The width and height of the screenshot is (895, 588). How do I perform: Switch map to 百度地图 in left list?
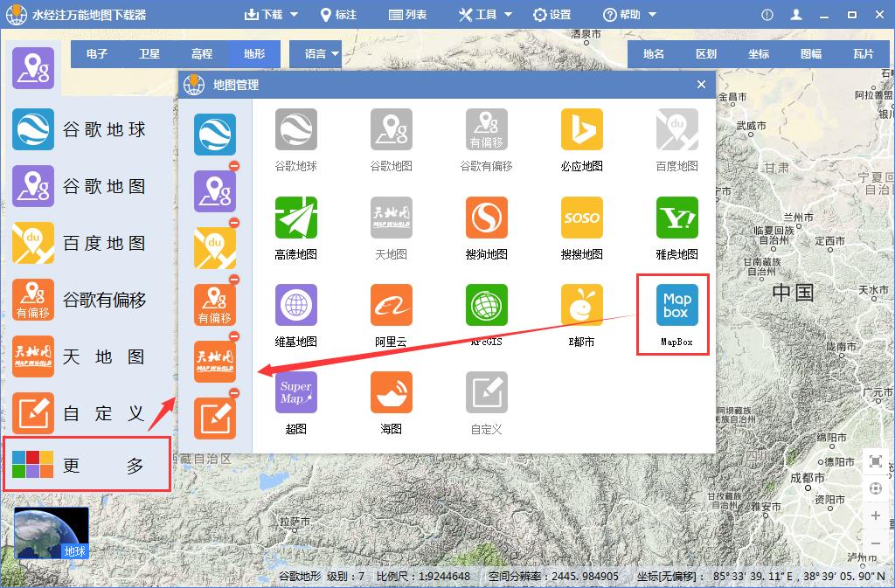80,243
